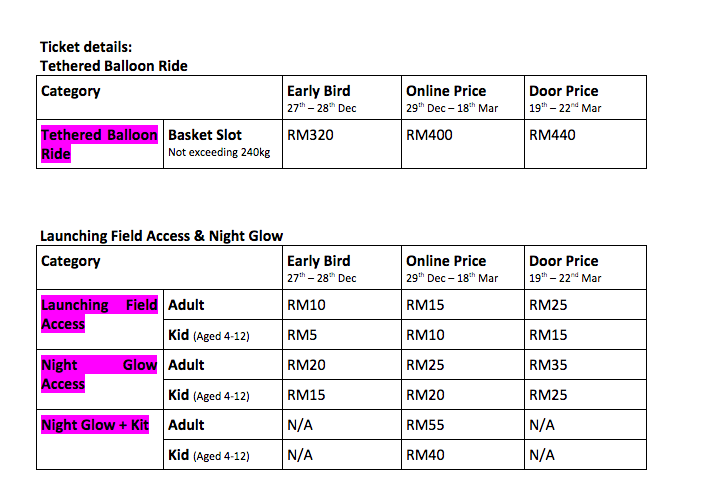Viewport: 710px width, 498px height.
Task: Click the RM320 early bird price
Action: coord(311,135)
